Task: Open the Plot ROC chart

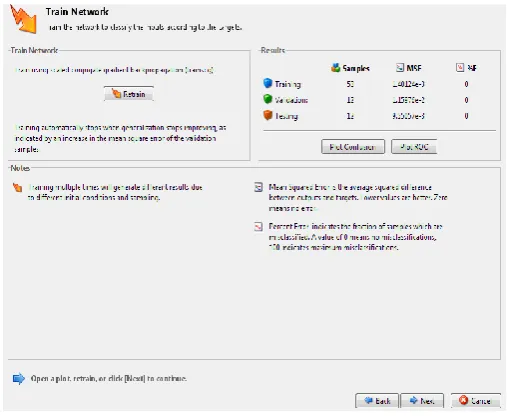Action: click(x=414, y=147)
